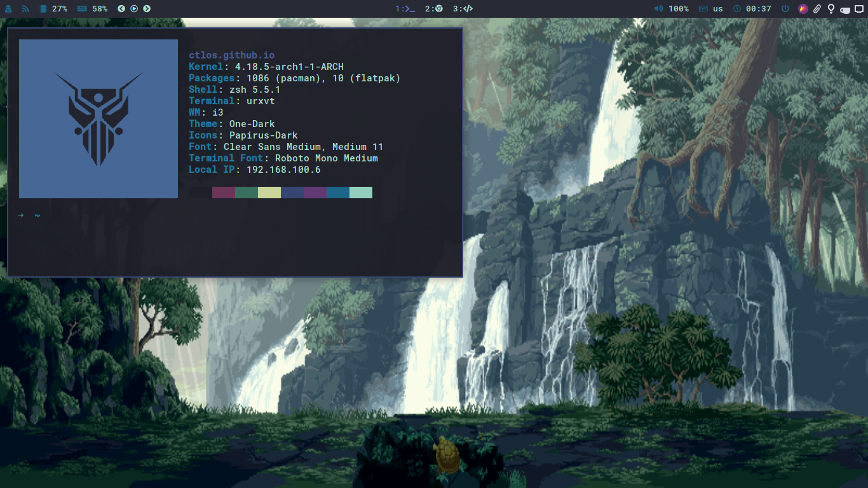Click the coffee cup tray icon
Viewport: 868px width, 488px height.
click(845, 10)
